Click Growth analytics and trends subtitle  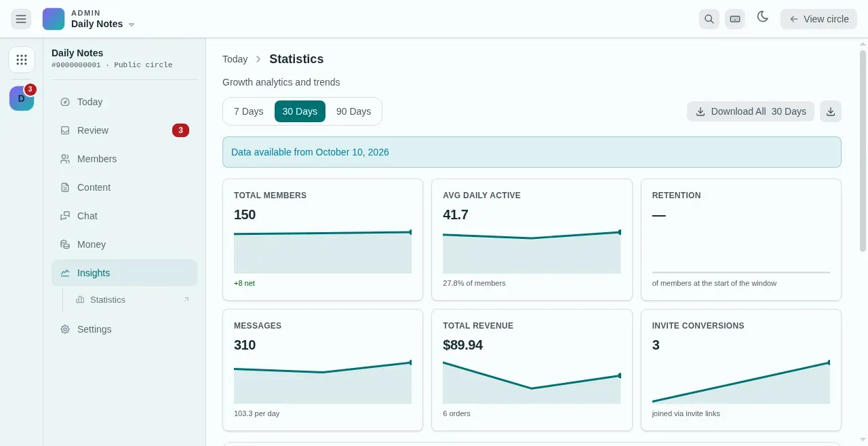[x=281, y=82]
